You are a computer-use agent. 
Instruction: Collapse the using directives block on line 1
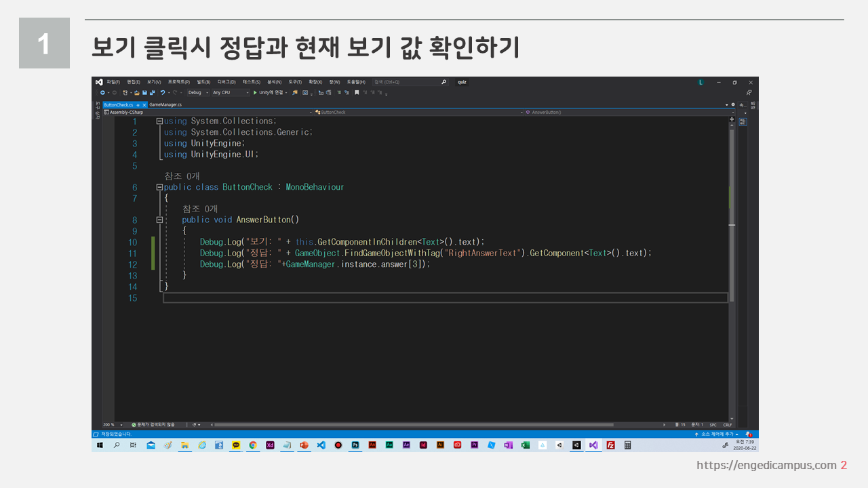[x=159, y=121]
